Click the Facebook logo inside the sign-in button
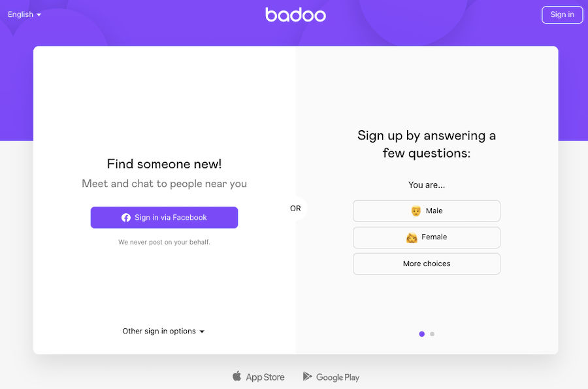The width and height of the screenshot is (588, 389). 125,217
